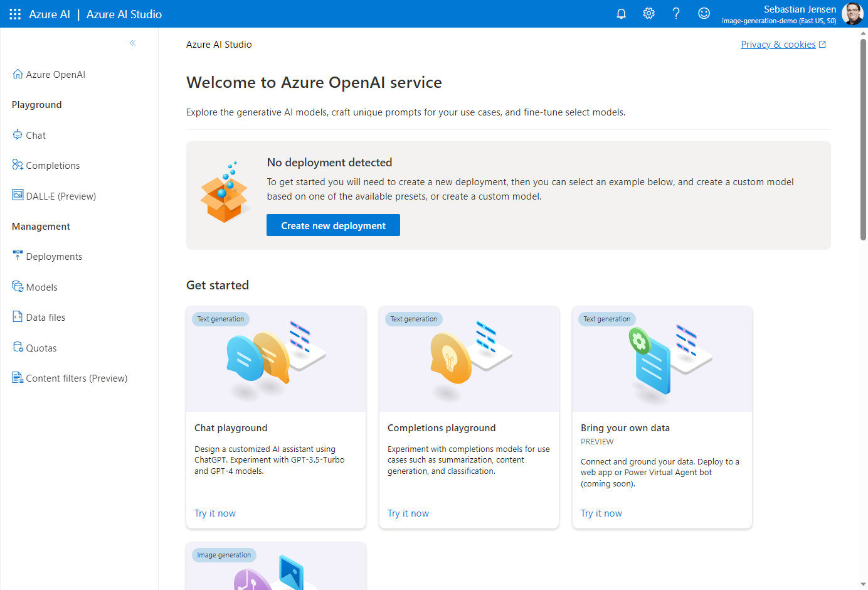The width and height of the screenshot is (868, 590).
Task: Click Sebastian Jensen's profile avatar
Action: tap(852, 14)
